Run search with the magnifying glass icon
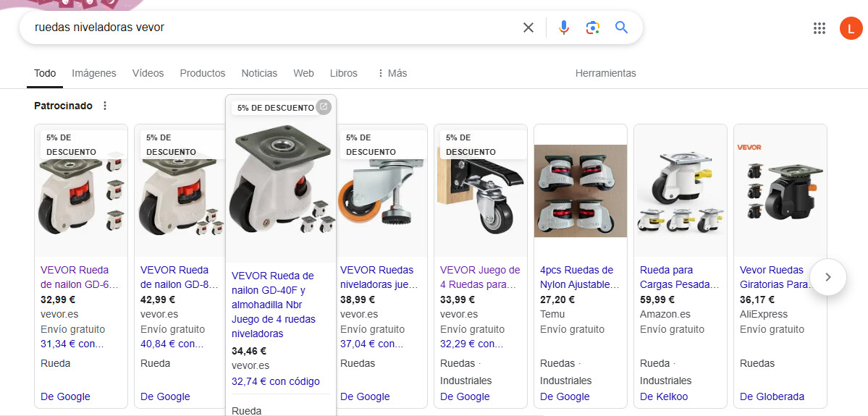The image size is (868, 416). 622,27
